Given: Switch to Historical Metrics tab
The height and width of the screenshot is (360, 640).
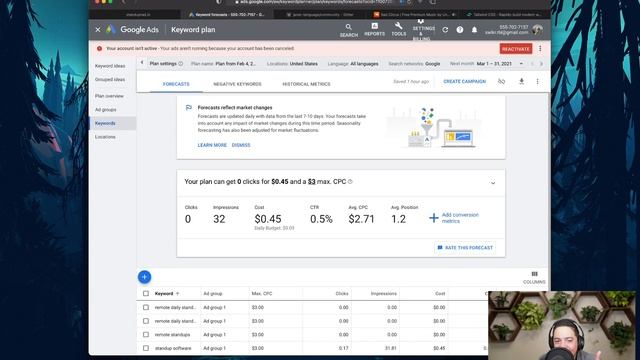Looking at the screenshot, I should point(307,84).
